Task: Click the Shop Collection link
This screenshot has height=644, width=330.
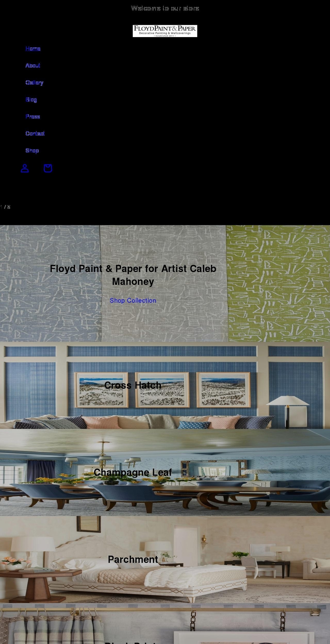Action: pyautogui.click(x=133, y=301)
